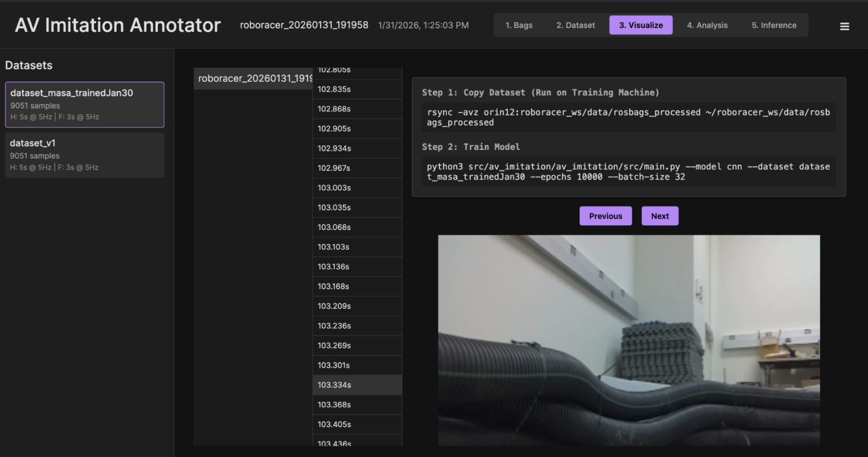Select the 103.209s timestamp row
The height and width of the screenshot is (457, 868).
click(x=357, y=306)
